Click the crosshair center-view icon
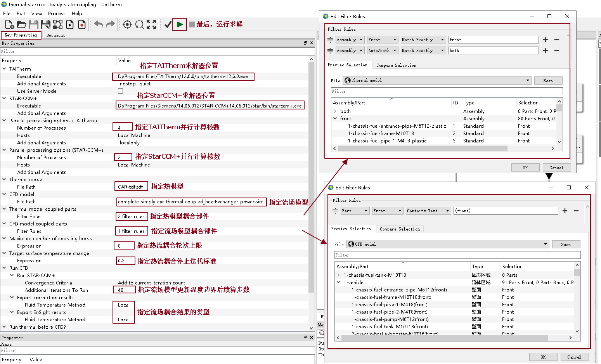The image size is (601, 364). pyautogui.click(x=127, y=24)
